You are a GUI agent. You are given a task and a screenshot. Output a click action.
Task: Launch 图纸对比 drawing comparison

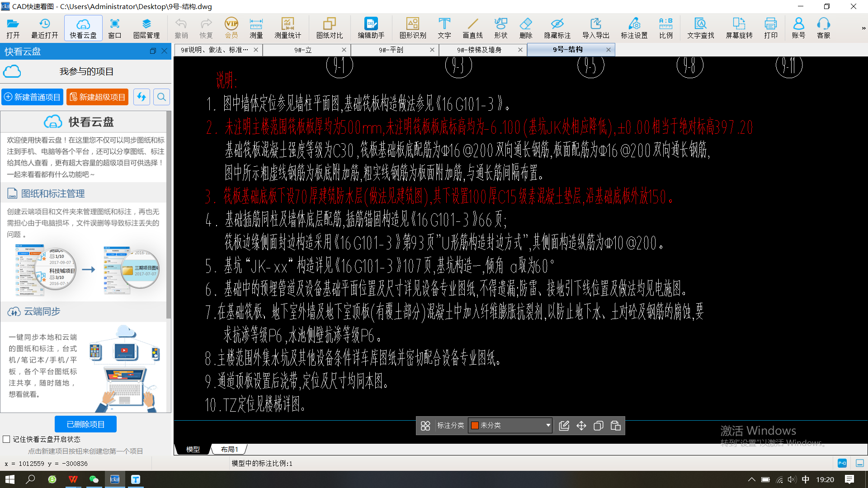(330, 28)
